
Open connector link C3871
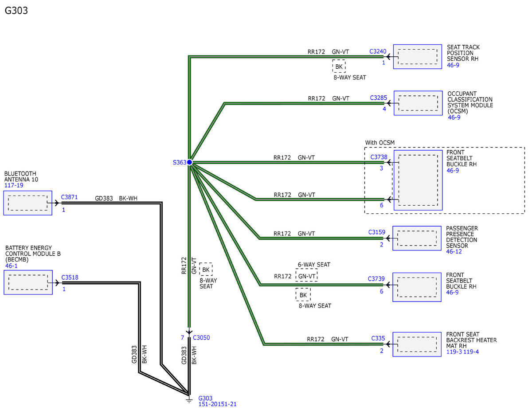[70, 197]
